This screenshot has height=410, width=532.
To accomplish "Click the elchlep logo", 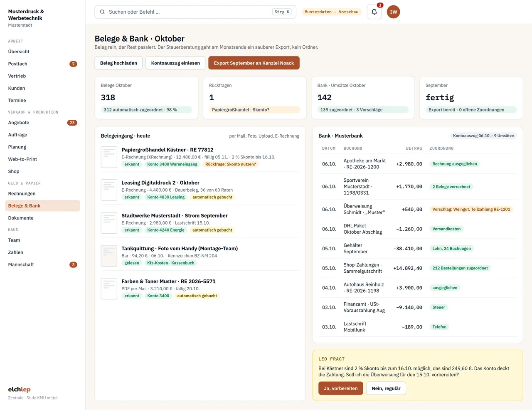I will (x=19, y=390).
